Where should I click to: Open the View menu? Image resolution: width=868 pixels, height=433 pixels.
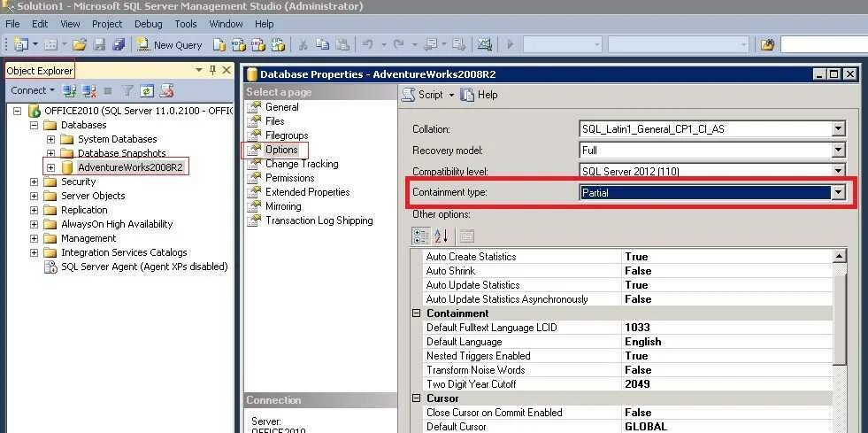coord(70,24)
